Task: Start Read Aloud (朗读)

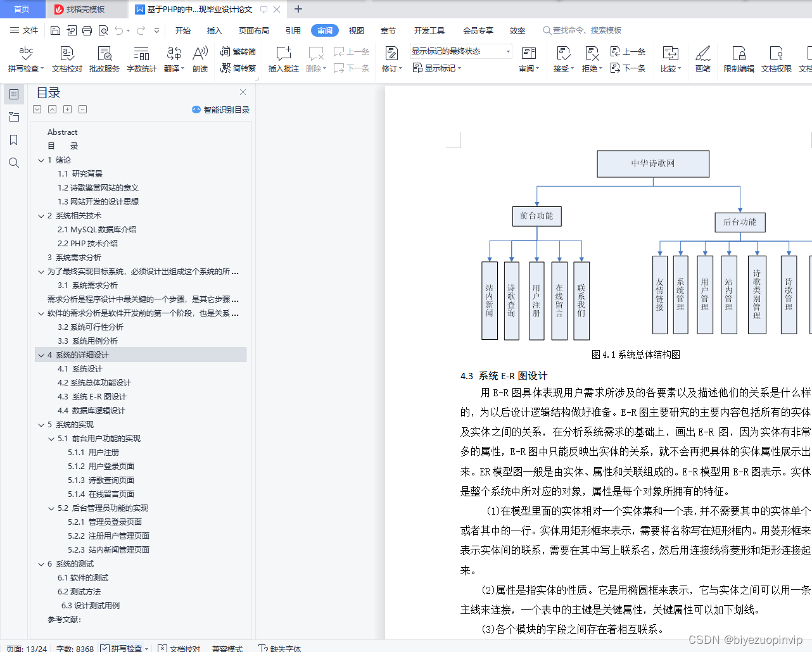Action: [200, 60]
